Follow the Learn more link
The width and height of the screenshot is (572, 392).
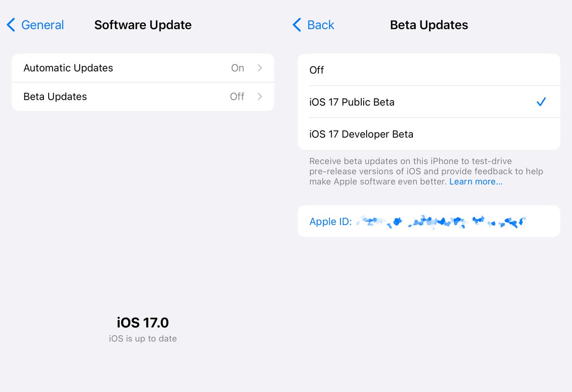(476, 182)
